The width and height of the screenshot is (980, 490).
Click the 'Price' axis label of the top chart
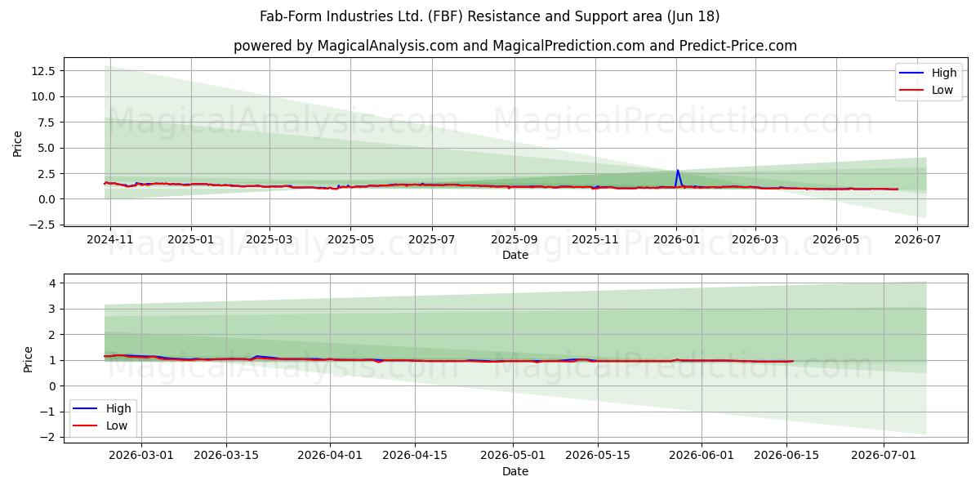click(18, 144)
